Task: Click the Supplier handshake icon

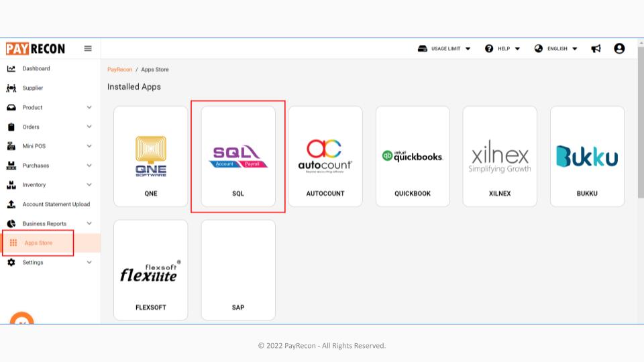Action: [11, 88]
